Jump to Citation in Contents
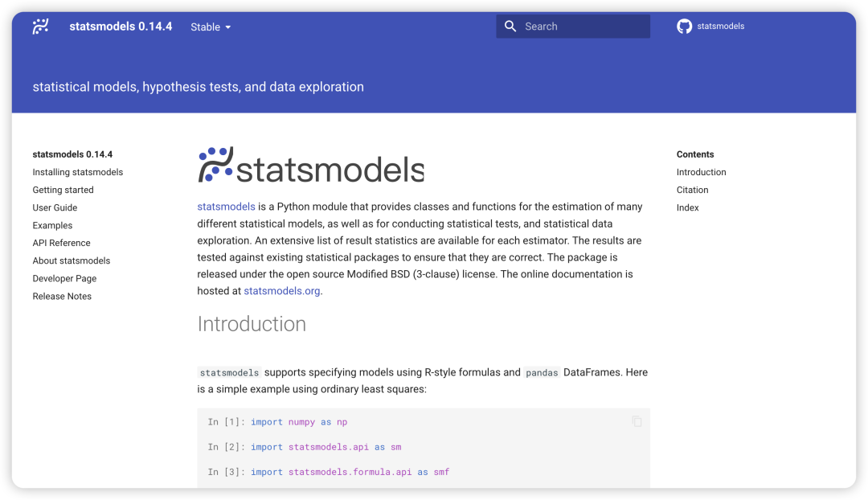 (x=693, y=190)
